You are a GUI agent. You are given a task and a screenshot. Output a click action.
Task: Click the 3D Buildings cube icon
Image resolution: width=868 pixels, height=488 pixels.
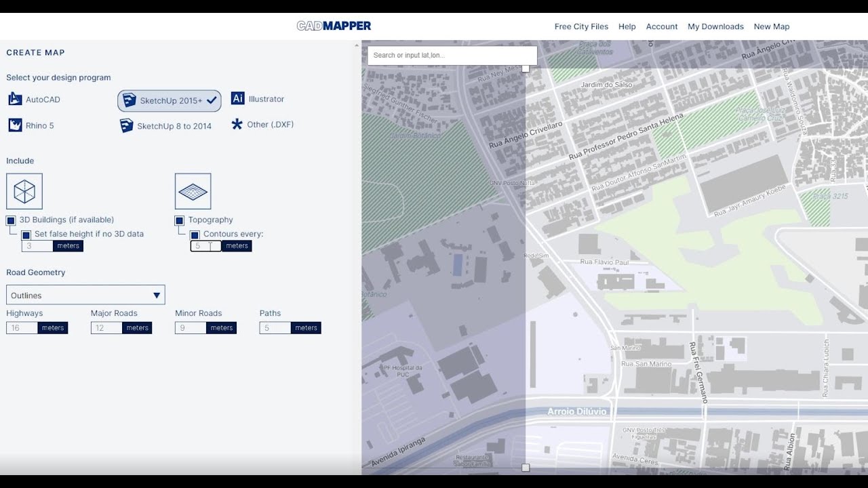(x=24, y=191)
